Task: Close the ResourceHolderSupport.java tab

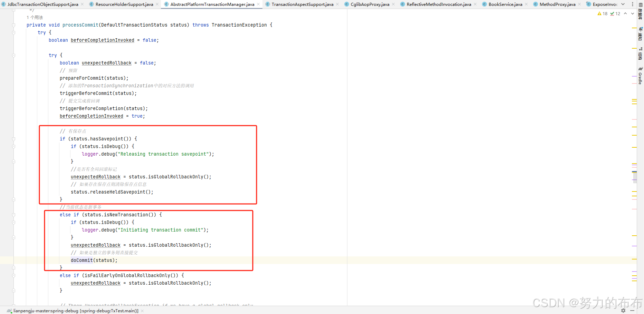Action: point(157,4)
